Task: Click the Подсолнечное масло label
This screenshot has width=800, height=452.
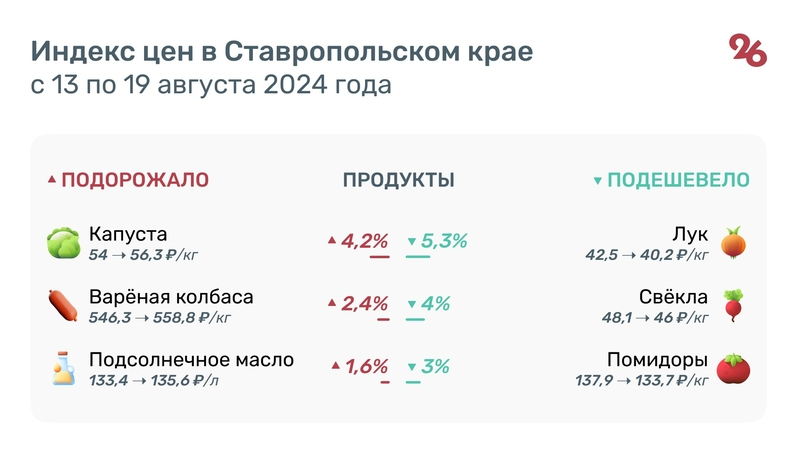Action: (191, 360)
